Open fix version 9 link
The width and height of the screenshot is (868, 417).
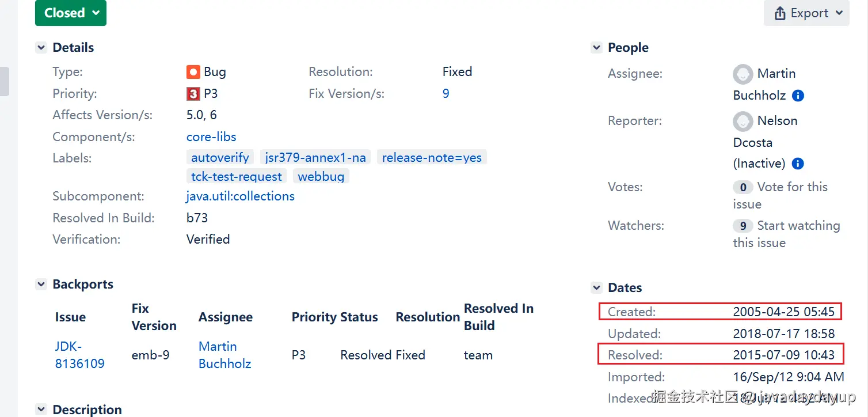click(446, 94)
